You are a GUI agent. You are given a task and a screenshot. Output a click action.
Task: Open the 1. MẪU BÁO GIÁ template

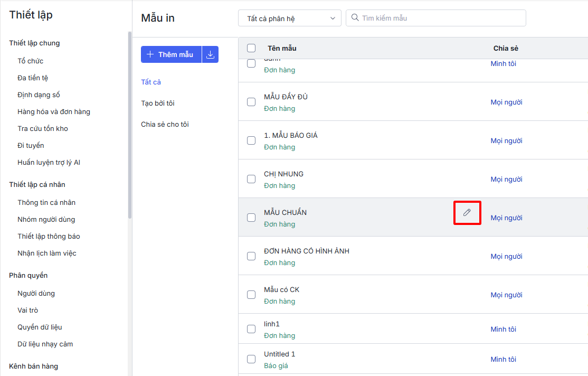point(291,135)
